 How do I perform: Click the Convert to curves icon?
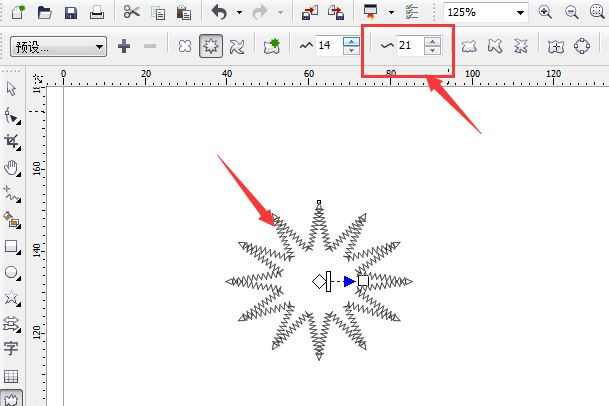click(x=582, y=46)
